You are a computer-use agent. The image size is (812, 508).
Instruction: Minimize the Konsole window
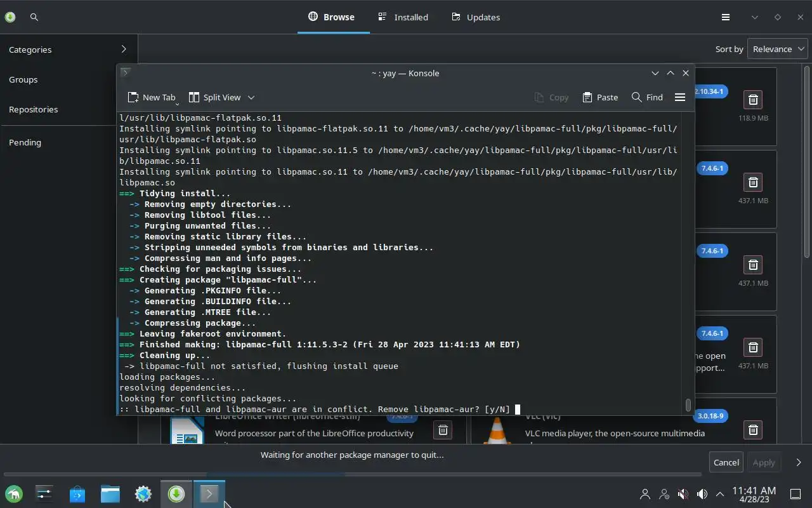point(655,73)
